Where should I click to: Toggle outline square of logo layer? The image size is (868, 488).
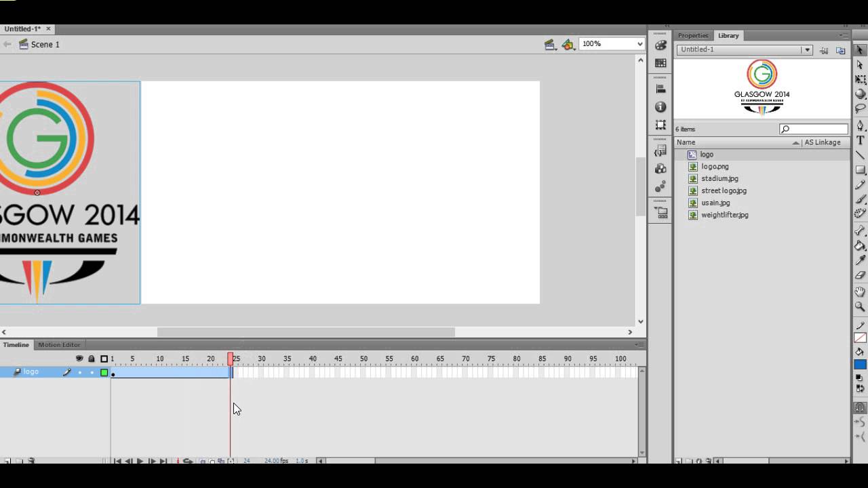point(104,372)
